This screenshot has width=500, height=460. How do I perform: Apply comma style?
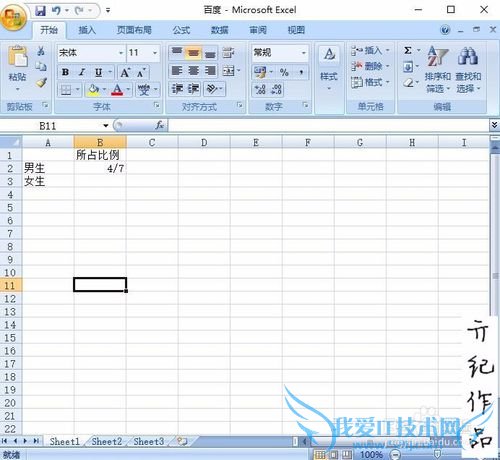point(301,72)
